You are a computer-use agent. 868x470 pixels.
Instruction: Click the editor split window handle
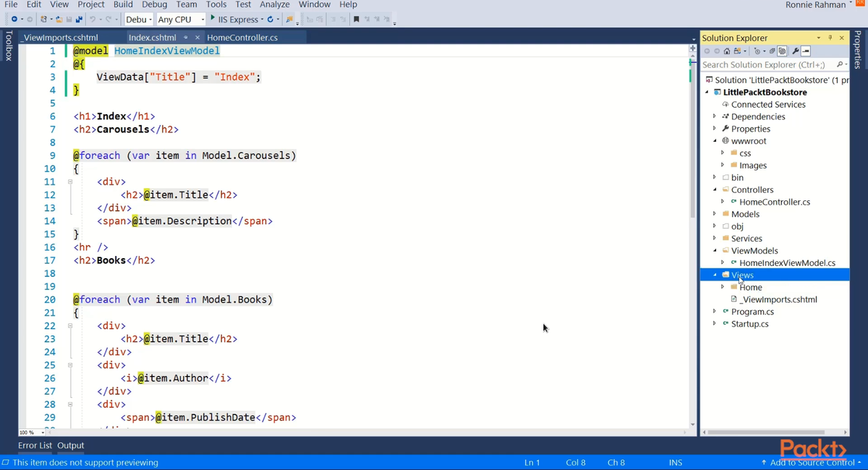(693, 48)
